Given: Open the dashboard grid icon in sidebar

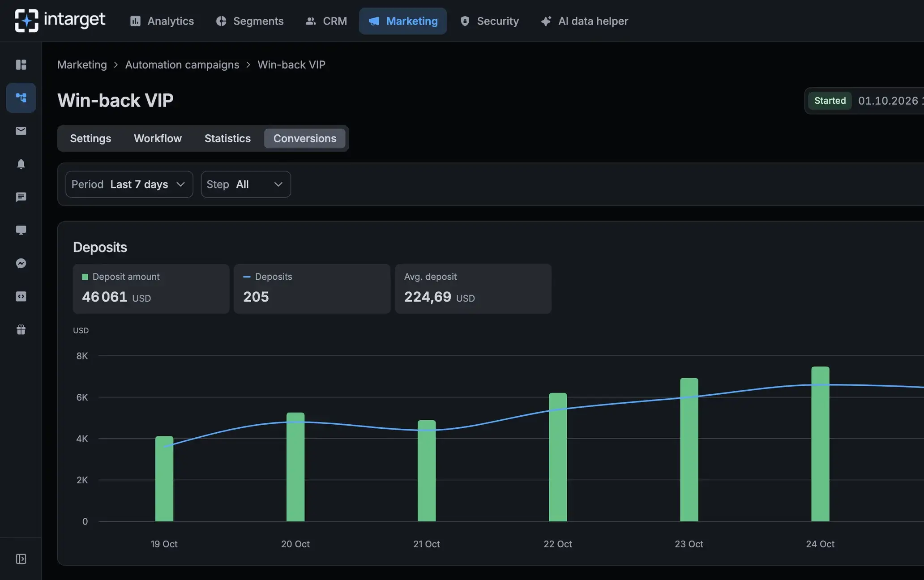Looking at the screenshot, I should coord(21,64).
